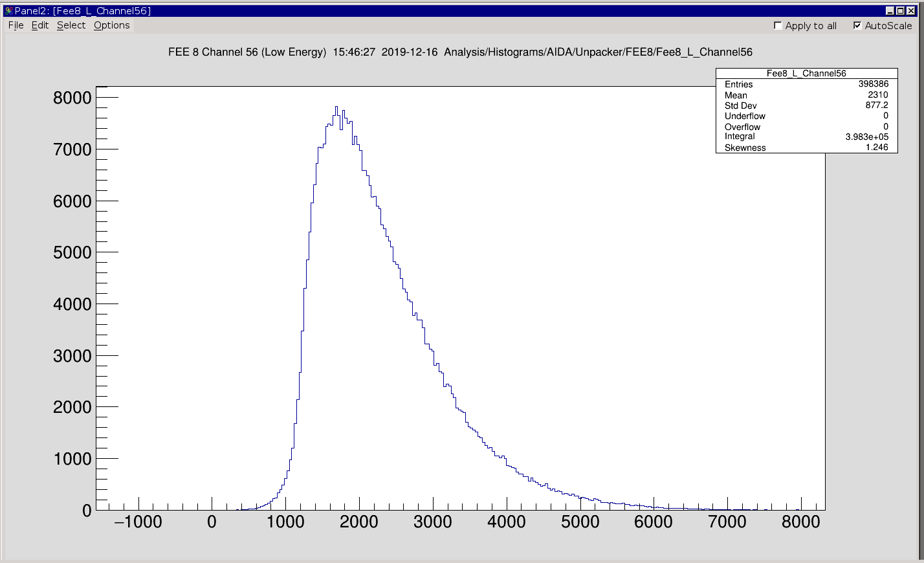Click the y-axis label 5000

tap(72, 252)
